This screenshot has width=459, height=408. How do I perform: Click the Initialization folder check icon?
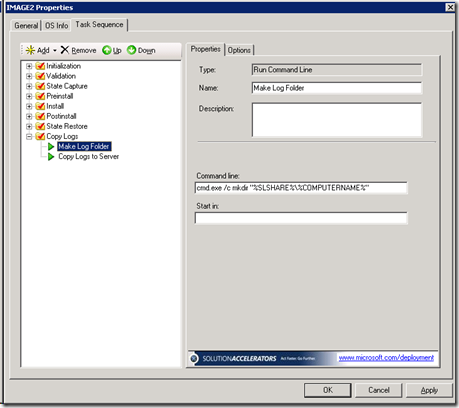(40, 66)
